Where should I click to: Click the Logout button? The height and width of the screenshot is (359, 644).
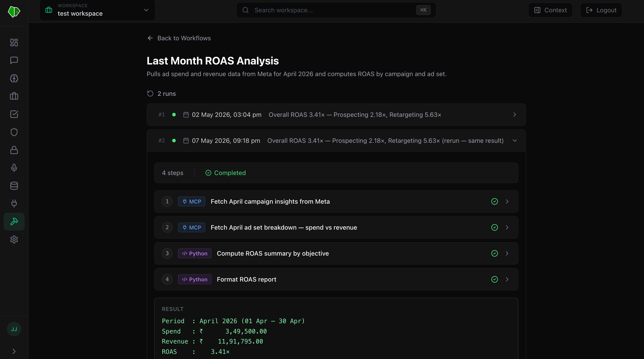(601, 10)
